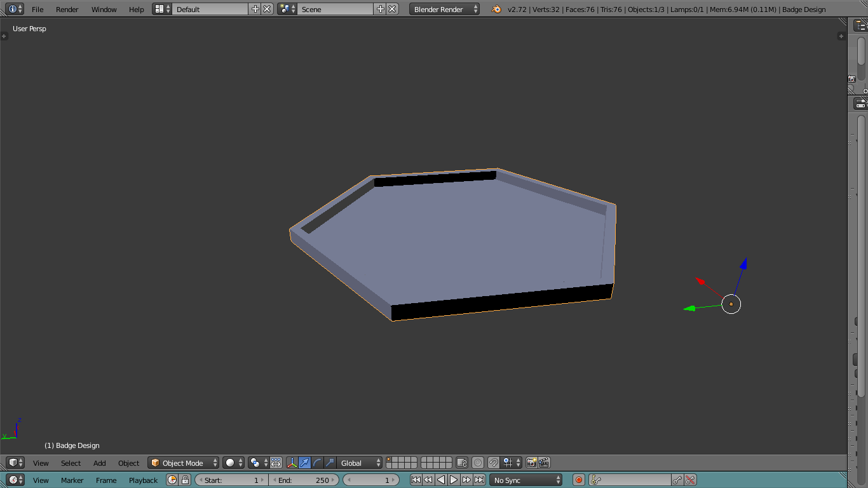Open the Global transform orientation dropdown

[360, 463]
